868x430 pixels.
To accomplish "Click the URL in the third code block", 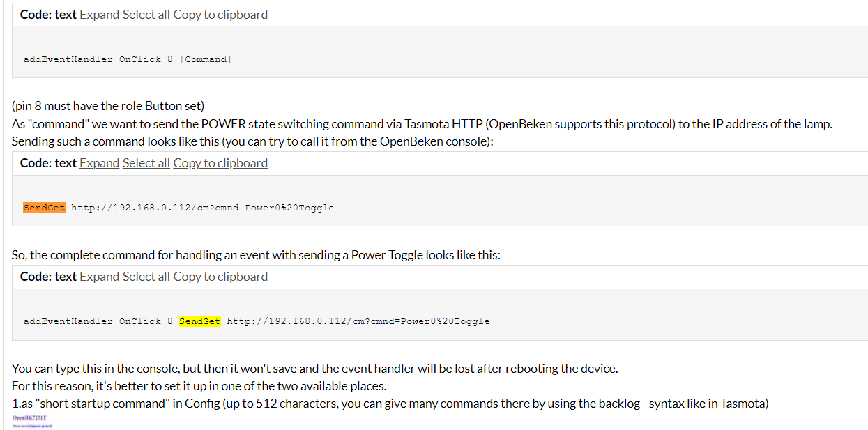I will tap(358, 321).
